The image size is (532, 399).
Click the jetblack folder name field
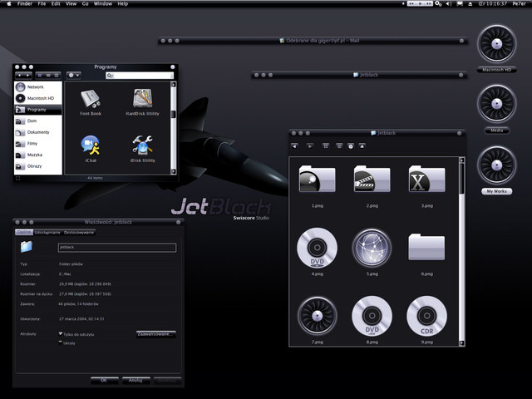pyautogui.click(x=117, y=248)
